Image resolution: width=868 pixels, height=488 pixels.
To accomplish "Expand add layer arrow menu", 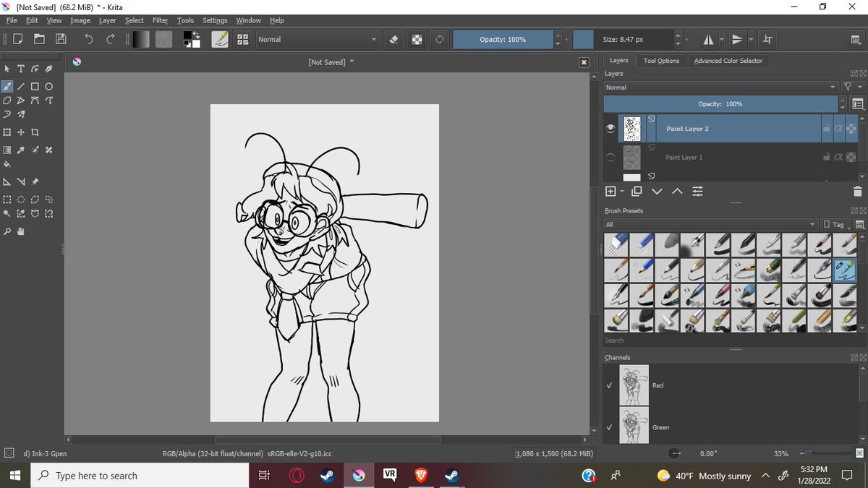I will (622, 192).
